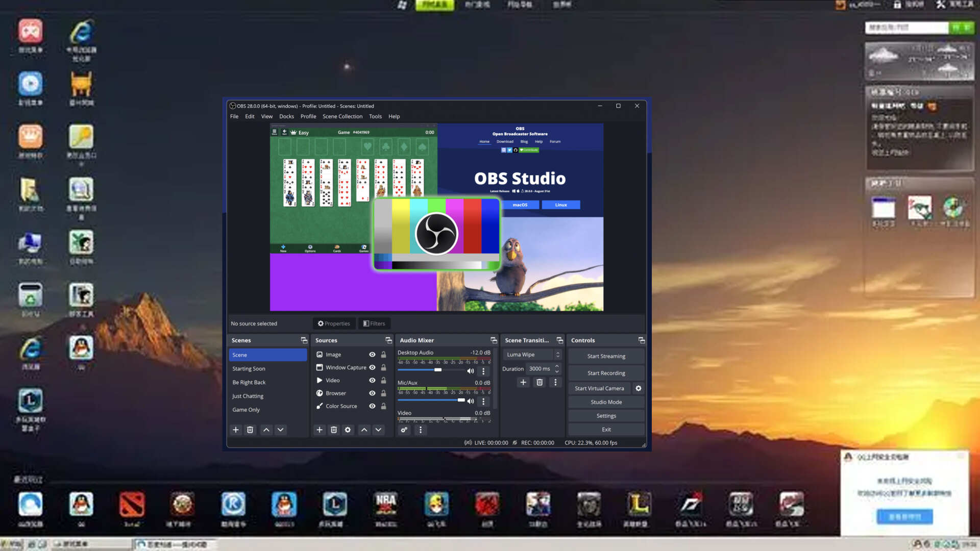The width and height of the screenshot is (980, 551).
Task: Float the Scene Transitions dock panel
Action: 560,340
